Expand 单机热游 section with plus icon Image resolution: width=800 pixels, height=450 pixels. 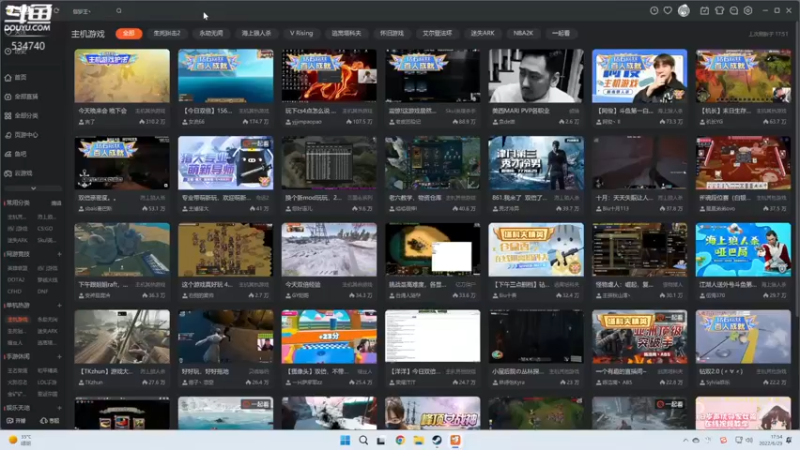click(x=59, y=306)
